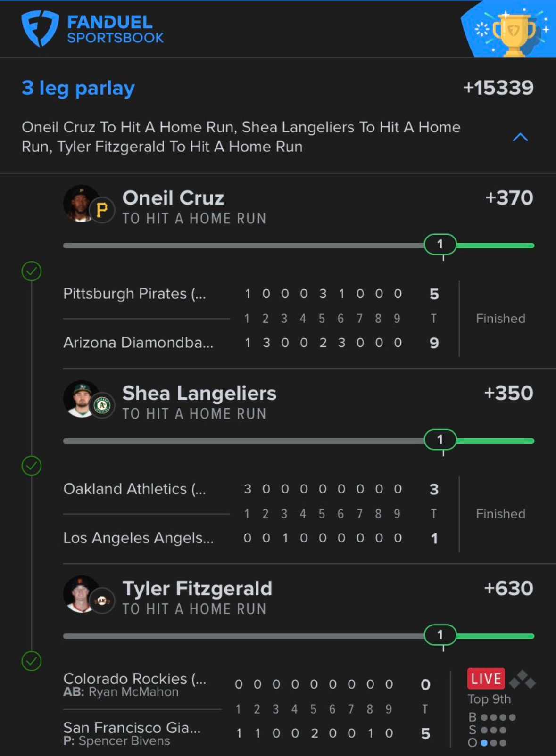Click the red LIVE badge
556x756 pixels.
tap(486, 679)
